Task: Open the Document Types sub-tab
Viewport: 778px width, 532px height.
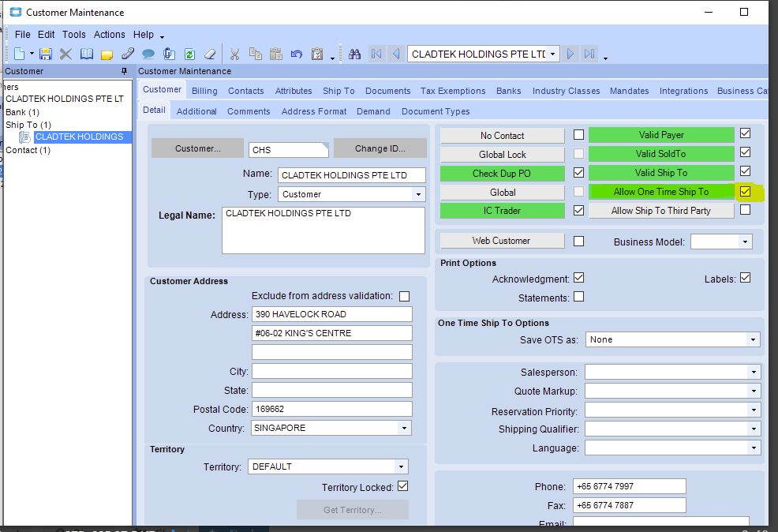Action: click(436, 111)
